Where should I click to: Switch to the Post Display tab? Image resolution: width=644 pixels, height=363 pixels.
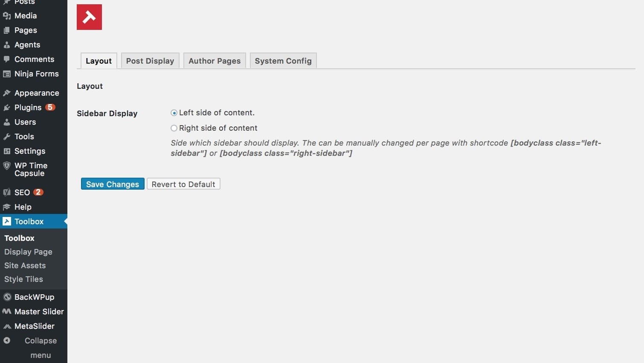coord(150,61)
